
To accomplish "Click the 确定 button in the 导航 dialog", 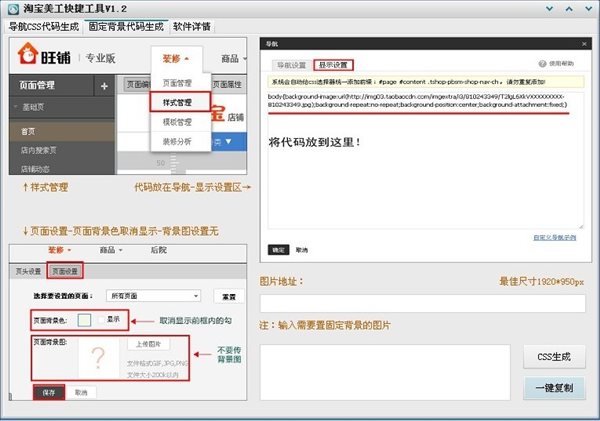I will click(x=278, y=250).
